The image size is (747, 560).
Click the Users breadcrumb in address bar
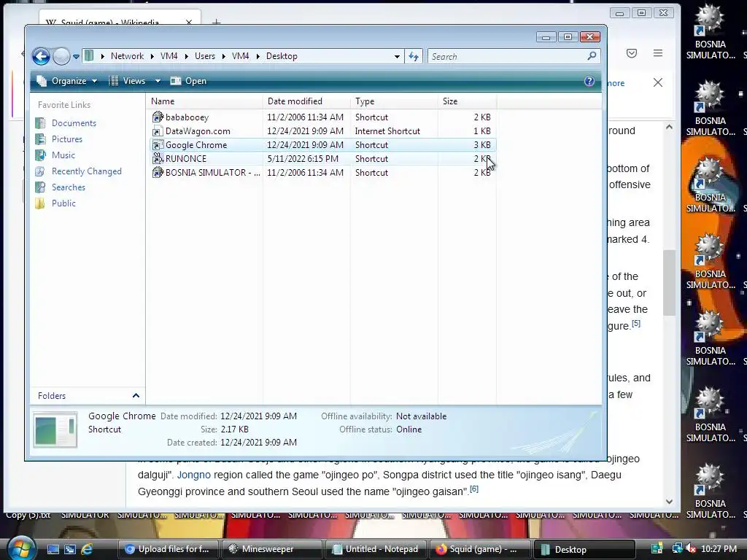(205, 56)
